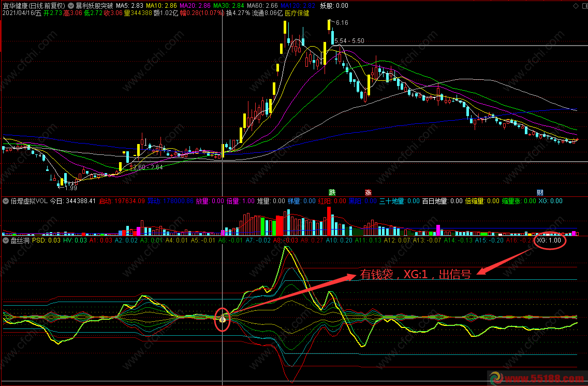Click the 百日地量: 0.00 value
588x386 pixels.
(443, 201)
